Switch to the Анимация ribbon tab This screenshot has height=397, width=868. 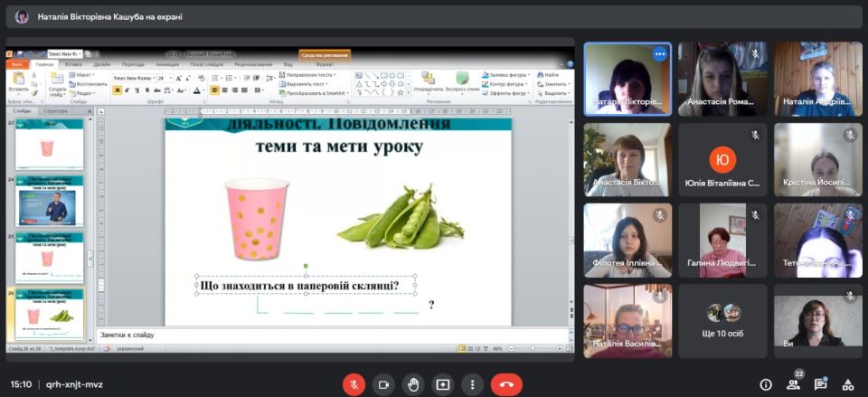click(166, 65)
